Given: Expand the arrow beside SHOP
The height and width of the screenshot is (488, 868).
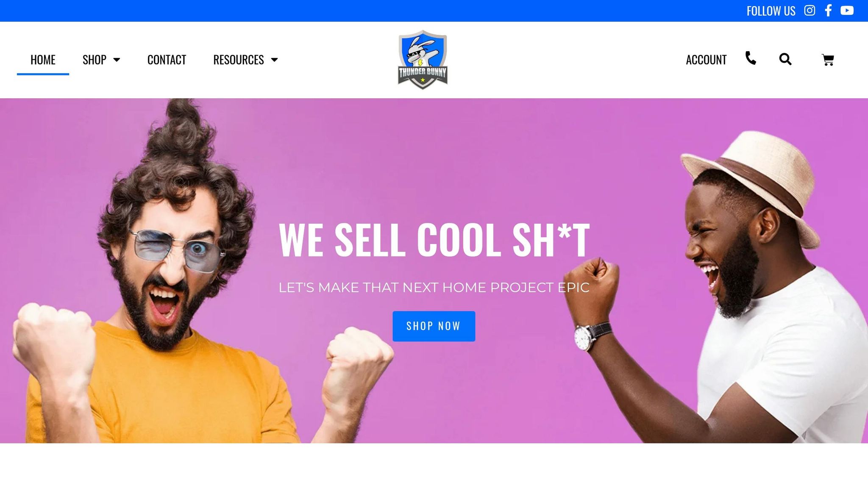Looking at the screenshot, I should (x=117, y=60).
